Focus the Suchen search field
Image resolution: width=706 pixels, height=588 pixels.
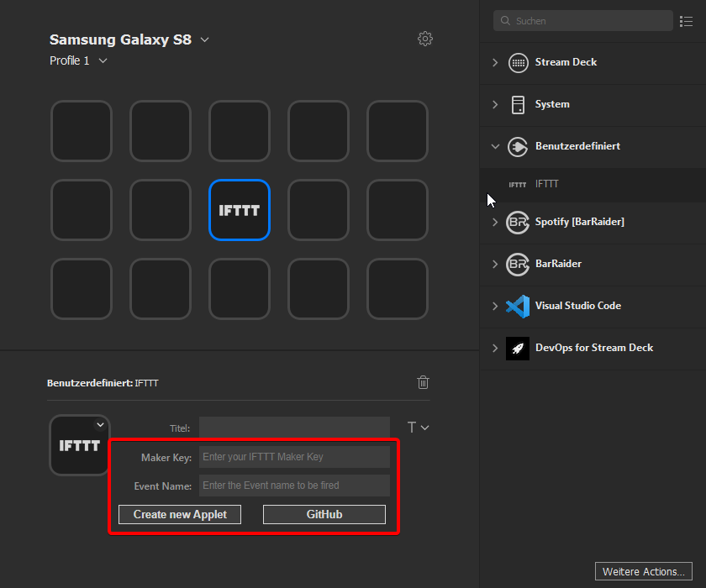pyautogui.click(x=583, y=21)
